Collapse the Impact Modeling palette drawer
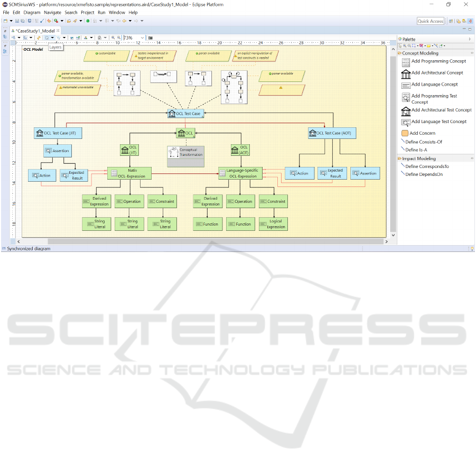The height and width of the screenshot is (467, 476). point(472,158)
